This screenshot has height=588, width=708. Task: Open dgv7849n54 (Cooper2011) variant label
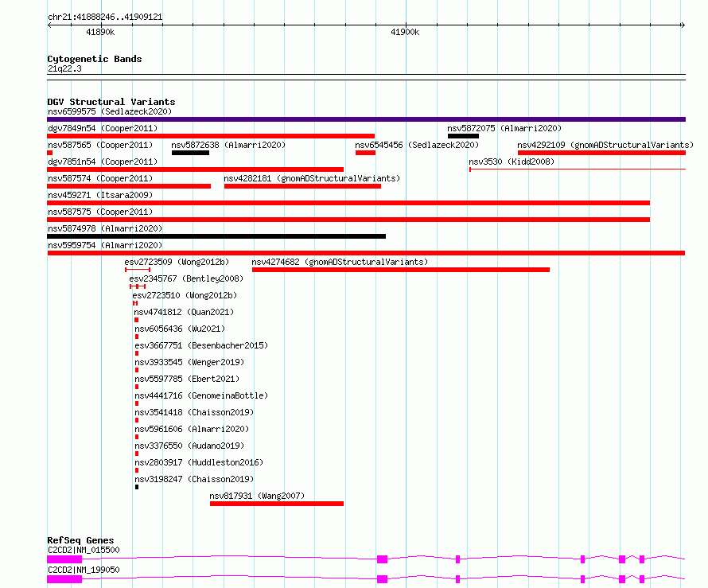103,128
